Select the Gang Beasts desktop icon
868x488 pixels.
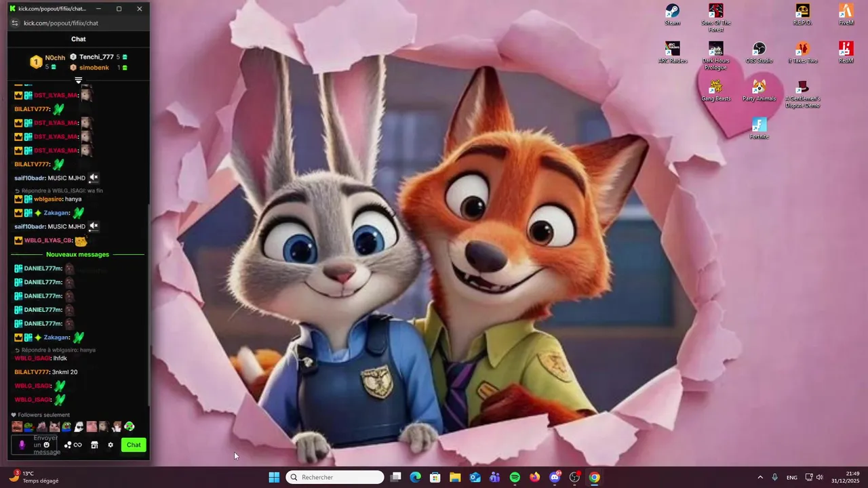click(x=716, y=90)
